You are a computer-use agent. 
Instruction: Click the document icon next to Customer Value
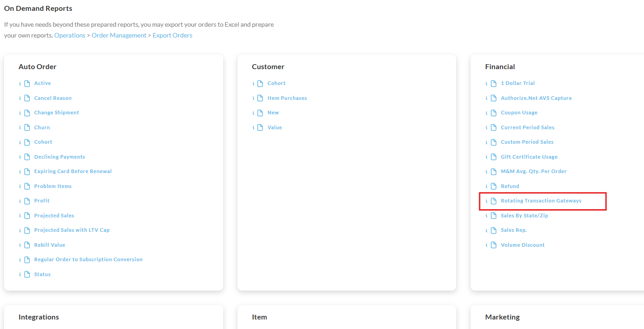pos(260,127)
